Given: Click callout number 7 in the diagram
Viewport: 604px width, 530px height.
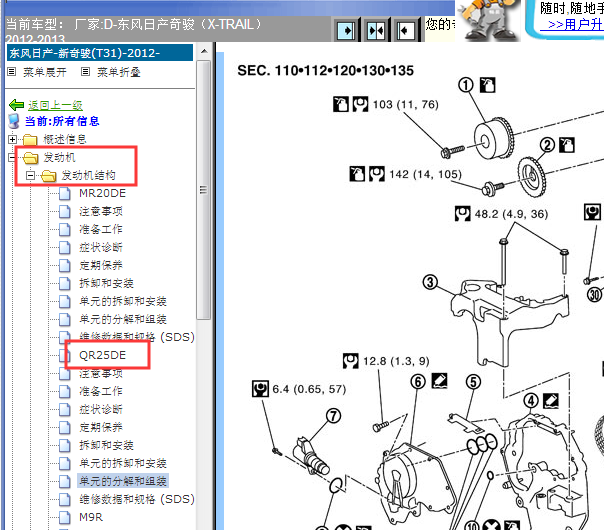Looking at the screenshot, I should [334, 416].
